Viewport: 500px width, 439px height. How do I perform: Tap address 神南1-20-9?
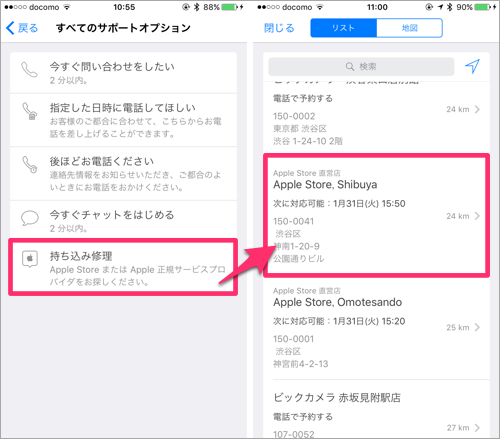pyautogui.click(x=297, y=246)
